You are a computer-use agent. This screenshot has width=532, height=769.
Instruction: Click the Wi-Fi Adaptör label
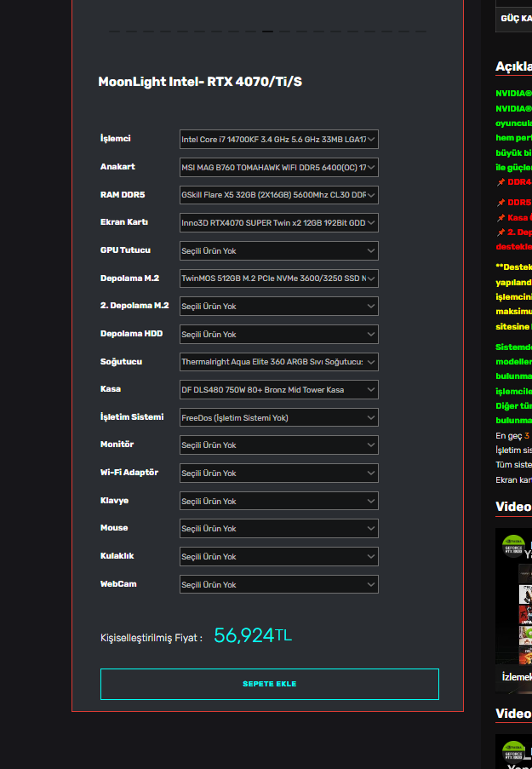[129, 473]
